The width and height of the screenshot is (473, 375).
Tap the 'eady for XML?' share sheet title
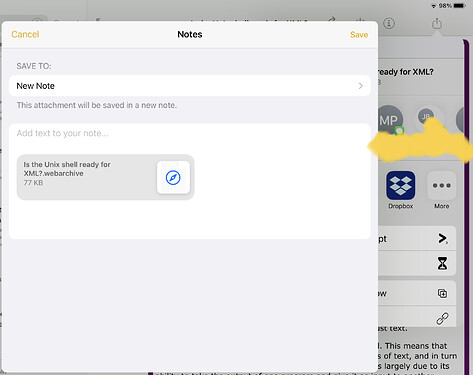point(406,72)
